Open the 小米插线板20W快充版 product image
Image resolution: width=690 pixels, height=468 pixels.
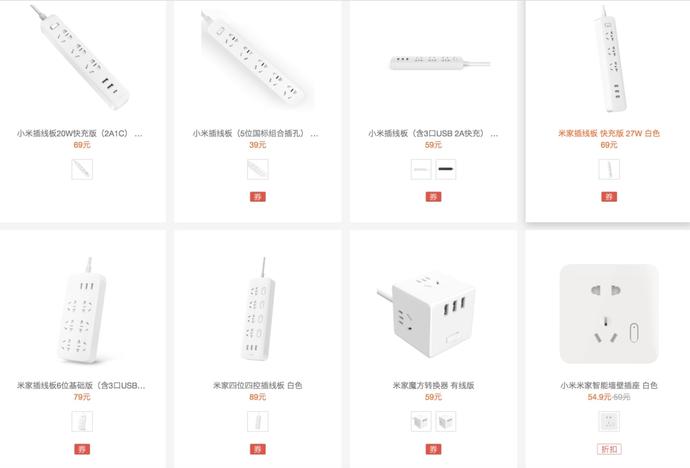(81, 56)
